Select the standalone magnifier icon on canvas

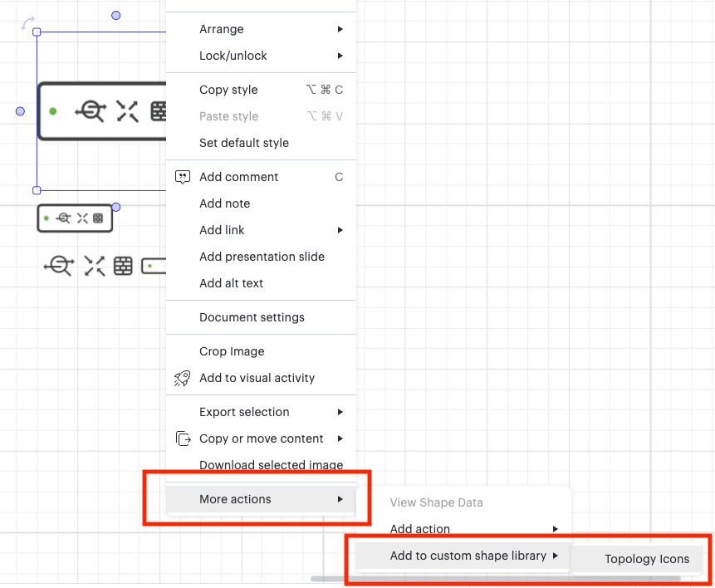[x=59, y=266]
